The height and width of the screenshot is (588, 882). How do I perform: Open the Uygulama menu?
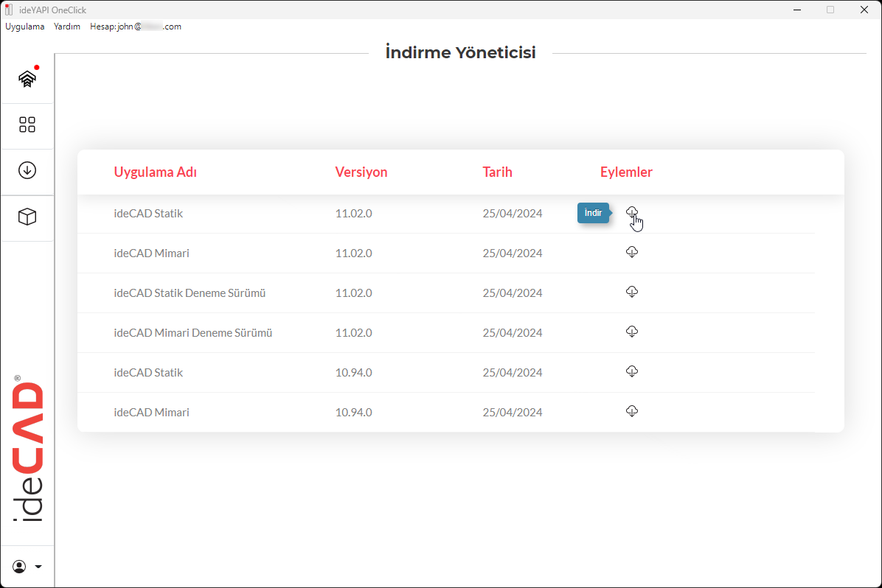click(24, 27)
